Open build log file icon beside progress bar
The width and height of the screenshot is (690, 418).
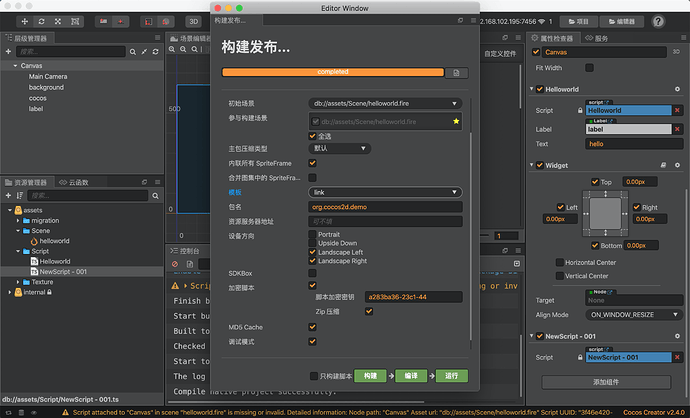tap(456, 73)
